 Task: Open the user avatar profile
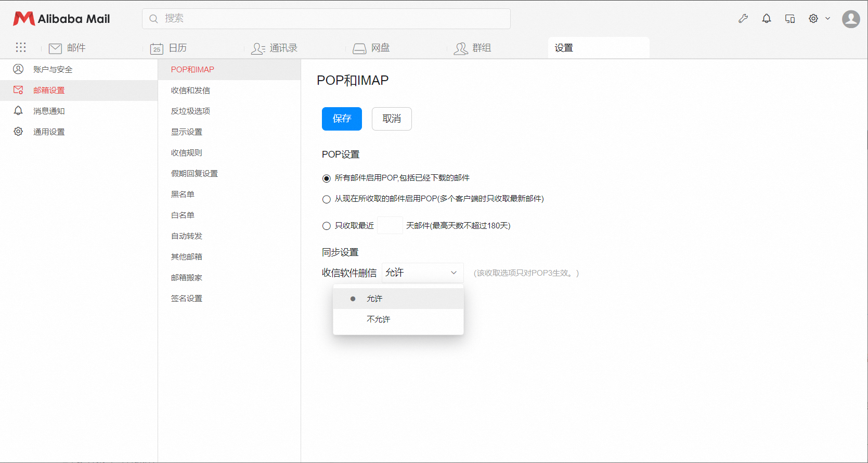(x=851, y=19)
